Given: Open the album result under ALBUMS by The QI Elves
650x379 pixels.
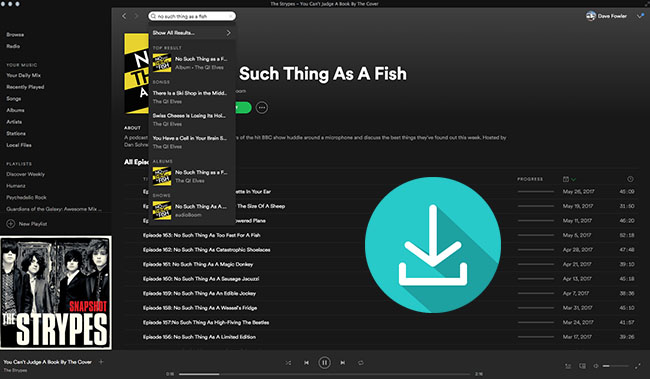Looking at the screenshot, I should click(192, 176).
